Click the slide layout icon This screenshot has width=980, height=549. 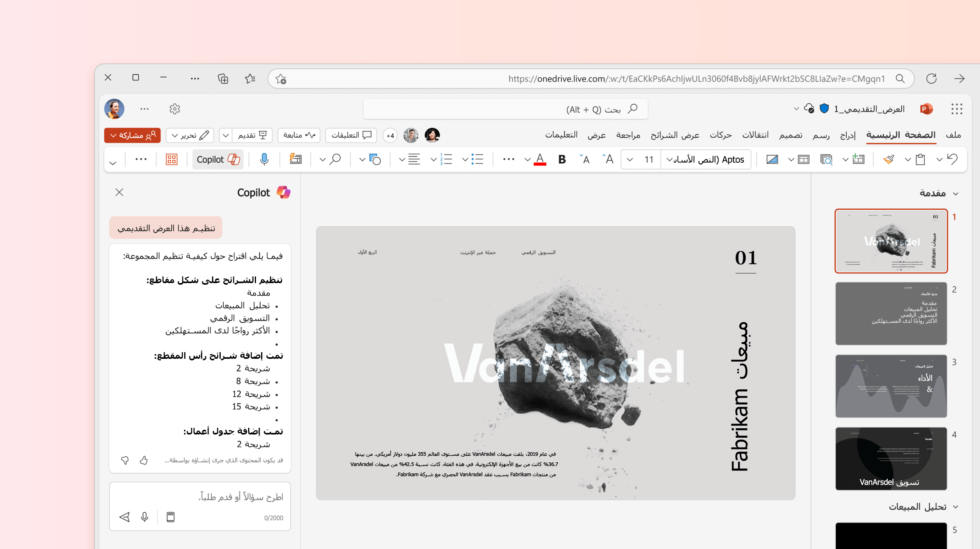pos(803,159)
